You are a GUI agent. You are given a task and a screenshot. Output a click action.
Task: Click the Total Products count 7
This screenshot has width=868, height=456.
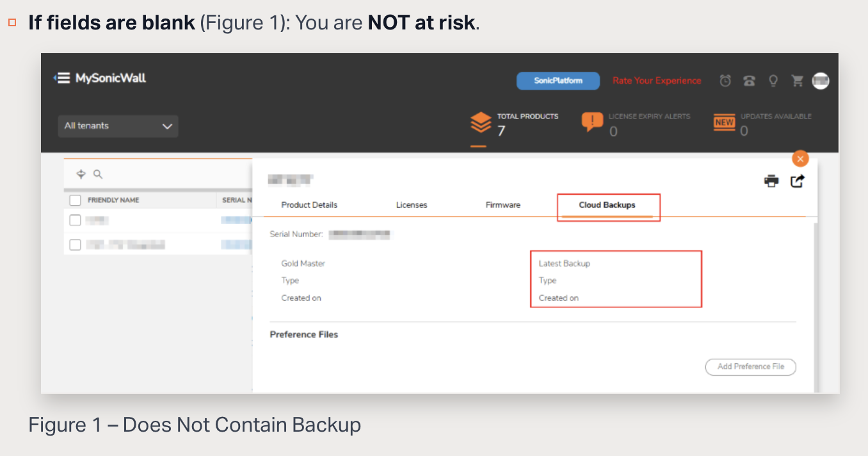click(501, 131)
